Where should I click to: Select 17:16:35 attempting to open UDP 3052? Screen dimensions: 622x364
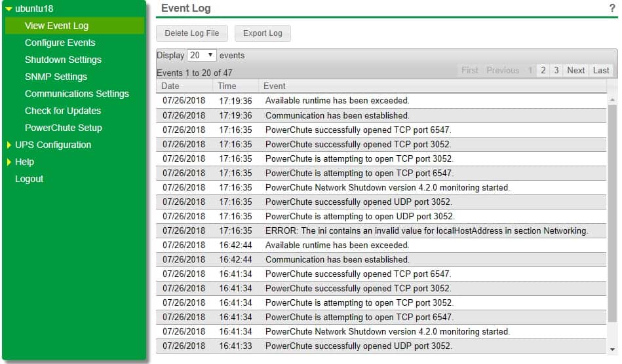[x=381, y=216]
